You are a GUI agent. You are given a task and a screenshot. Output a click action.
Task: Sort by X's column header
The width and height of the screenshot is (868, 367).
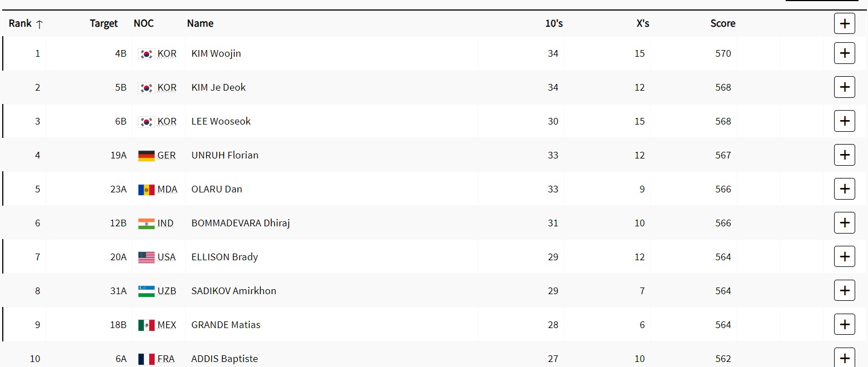pos(642,23)
